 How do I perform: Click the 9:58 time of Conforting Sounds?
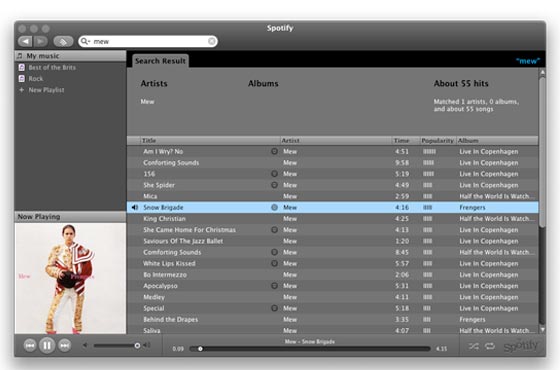402,163
